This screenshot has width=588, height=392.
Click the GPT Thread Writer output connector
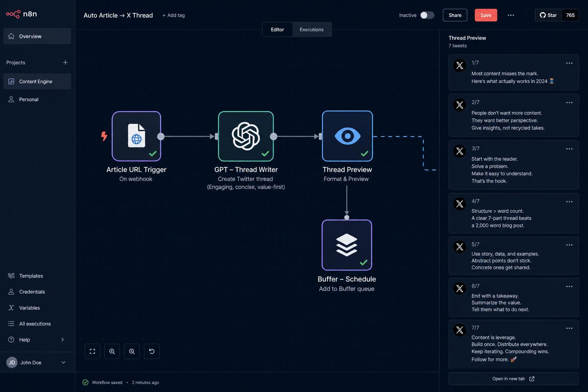coord(273,136)
